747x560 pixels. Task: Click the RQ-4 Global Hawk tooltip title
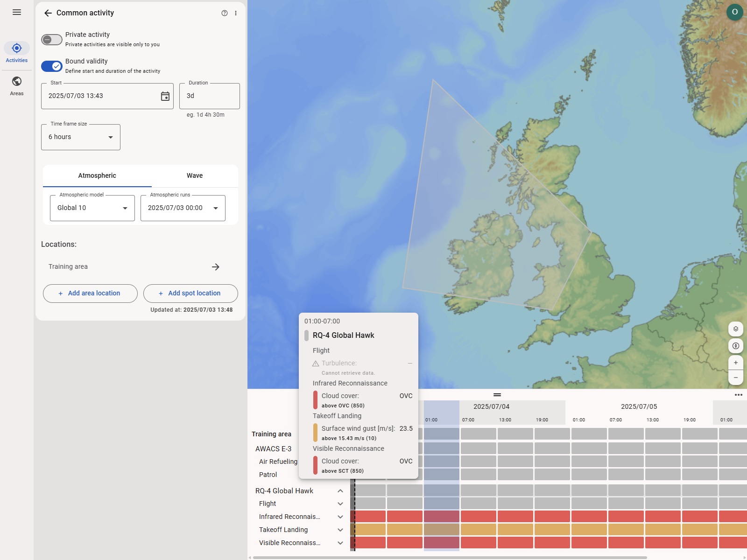point(343,336)
